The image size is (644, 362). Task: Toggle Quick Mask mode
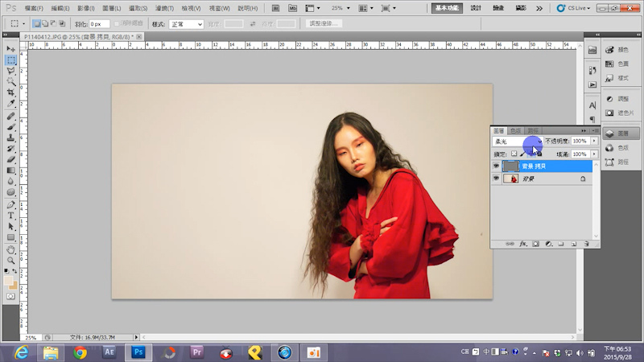coord(10,296)
